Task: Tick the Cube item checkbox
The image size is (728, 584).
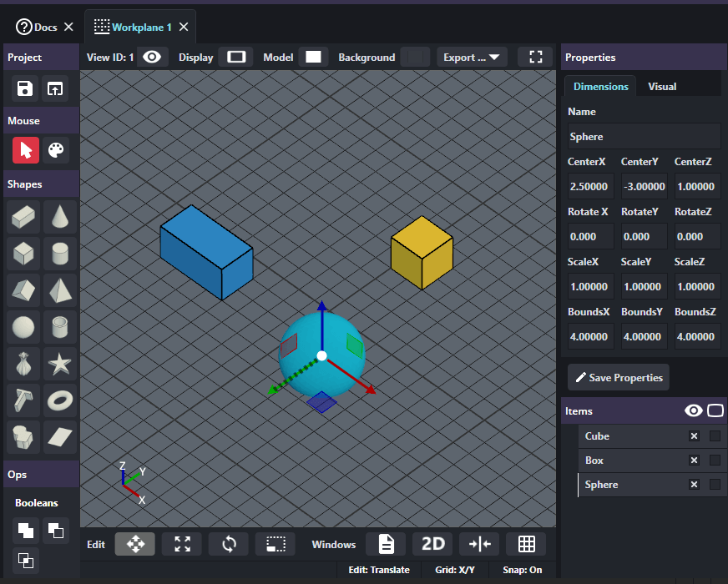Action: [x=715, y=436]
